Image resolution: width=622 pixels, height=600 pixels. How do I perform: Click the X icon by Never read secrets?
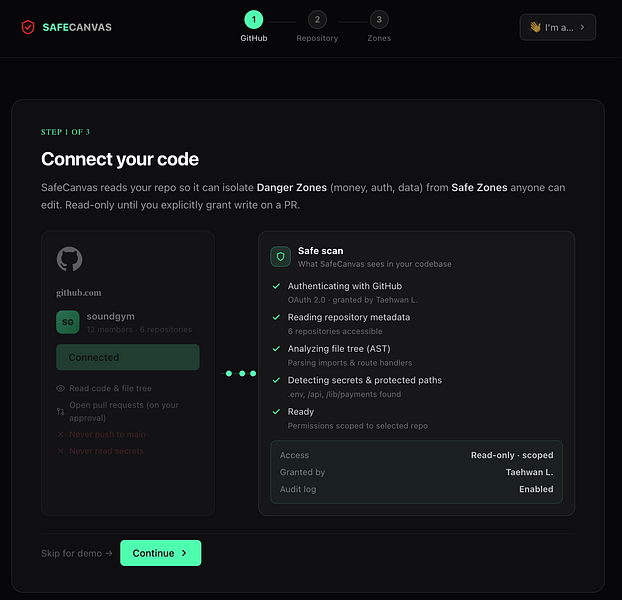(x=60, y=451)
